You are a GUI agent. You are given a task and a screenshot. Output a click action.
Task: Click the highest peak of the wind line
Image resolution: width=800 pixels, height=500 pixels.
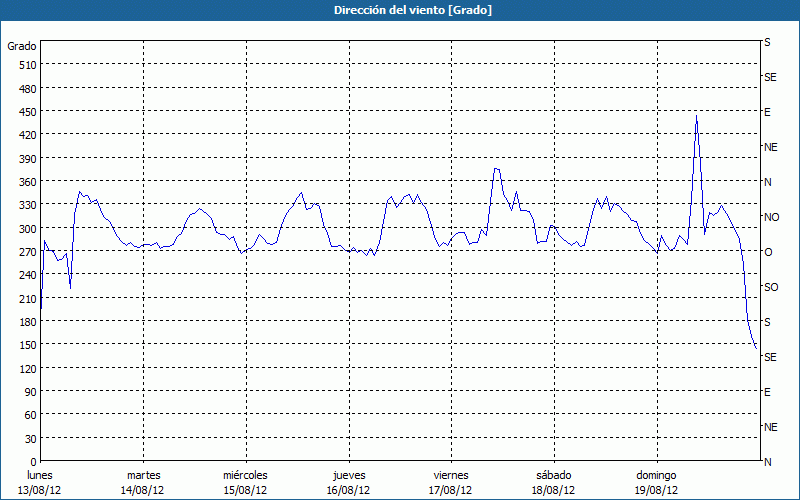pyautogui.click(x=696, y=116)
